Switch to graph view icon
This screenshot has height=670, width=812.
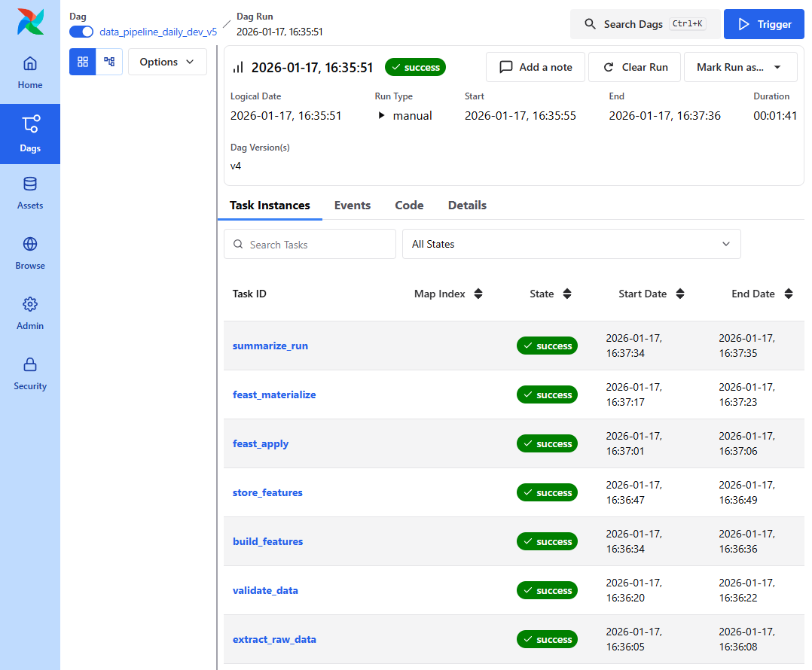click(109, 62)
